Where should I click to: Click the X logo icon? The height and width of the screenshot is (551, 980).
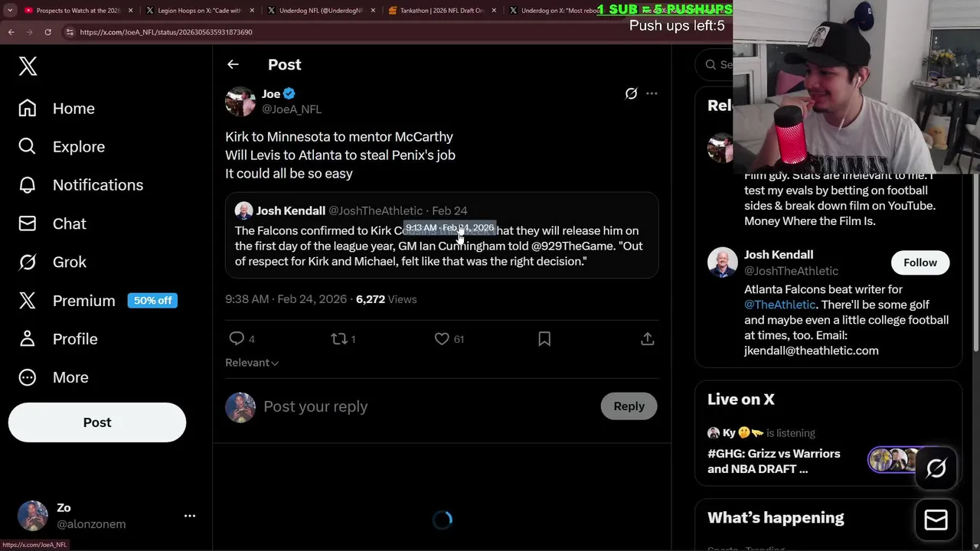(28, 66)
